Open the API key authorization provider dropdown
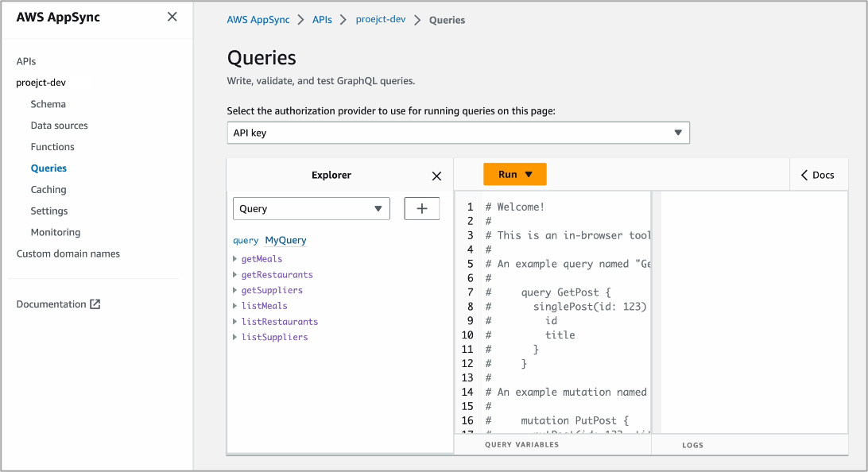868x472 pixels. (459, 133)
